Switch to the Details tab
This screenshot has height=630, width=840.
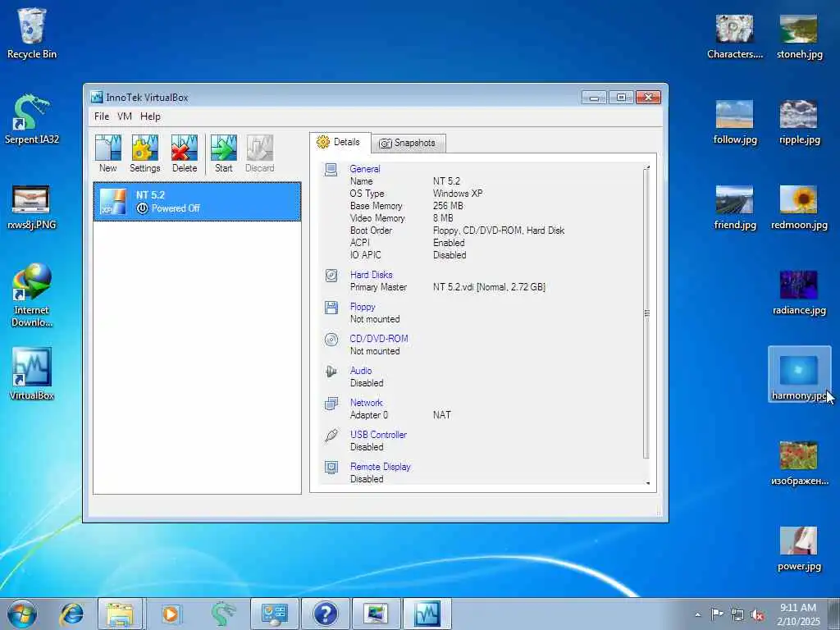(x=339, y=142)
